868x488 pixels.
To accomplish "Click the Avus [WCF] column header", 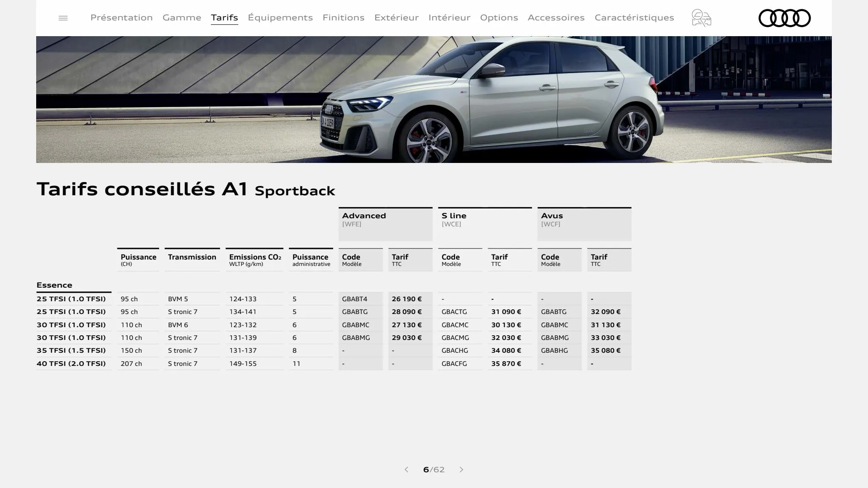I will pyautogui.click(x=584, y=224).
